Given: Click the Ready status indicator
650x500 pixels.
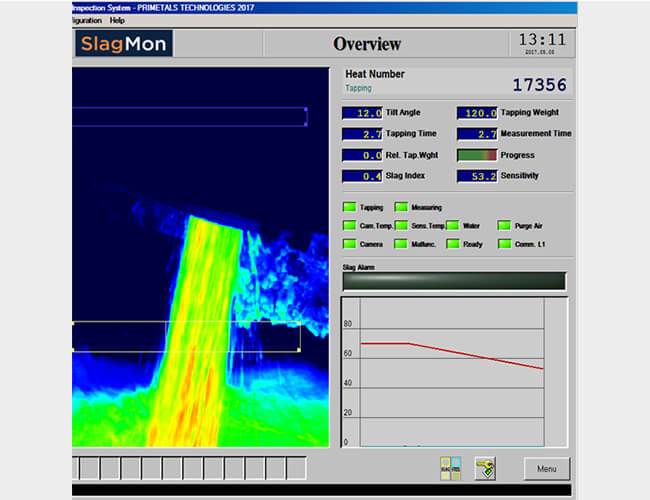Looking at the screenshot, I should tap(453, 244).
